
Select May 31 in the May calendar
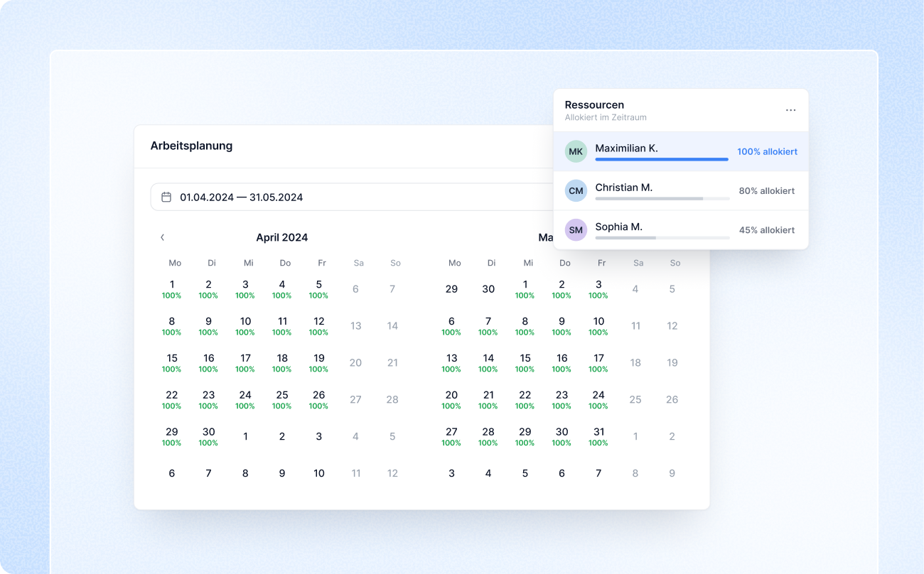599,436
